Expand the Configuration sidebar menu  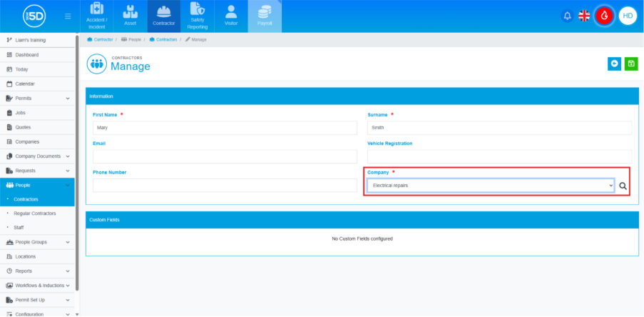tap(37, 313)
